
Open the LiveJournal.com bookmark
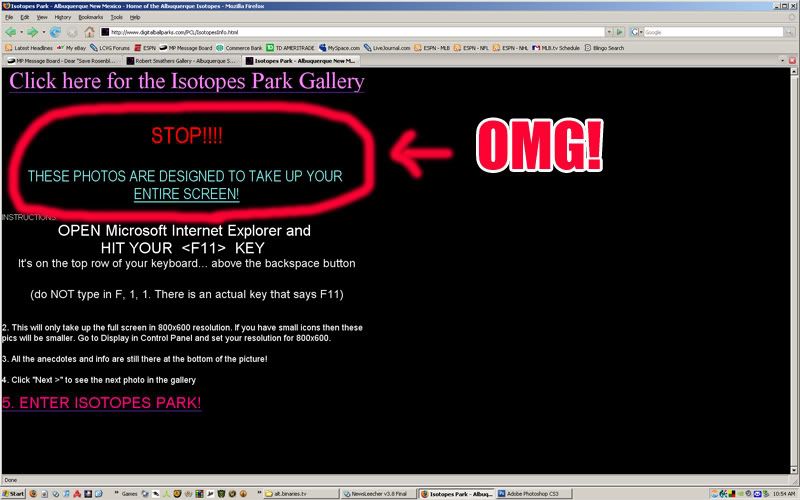point(387,48)
